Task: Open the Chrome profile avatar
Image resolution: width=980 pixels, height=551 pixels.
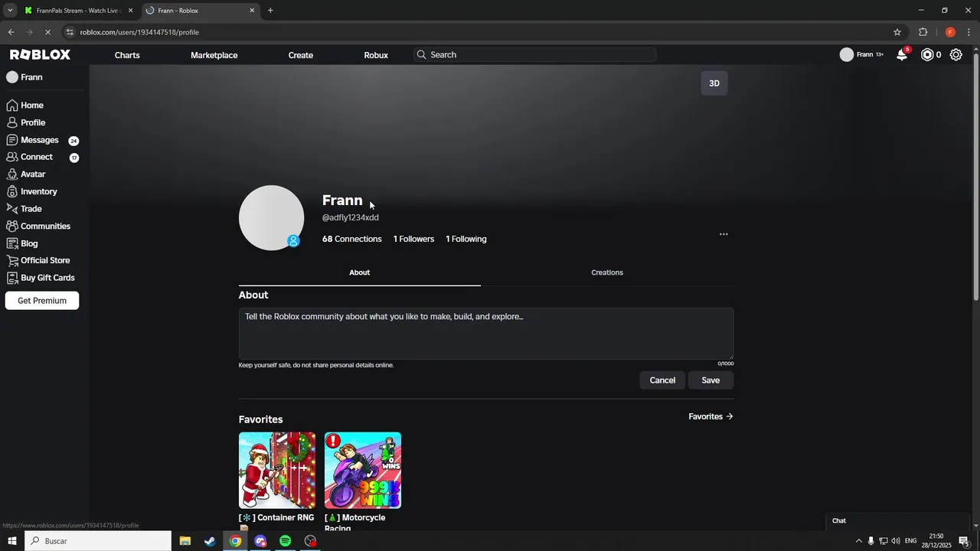Action: click(950, 32)
